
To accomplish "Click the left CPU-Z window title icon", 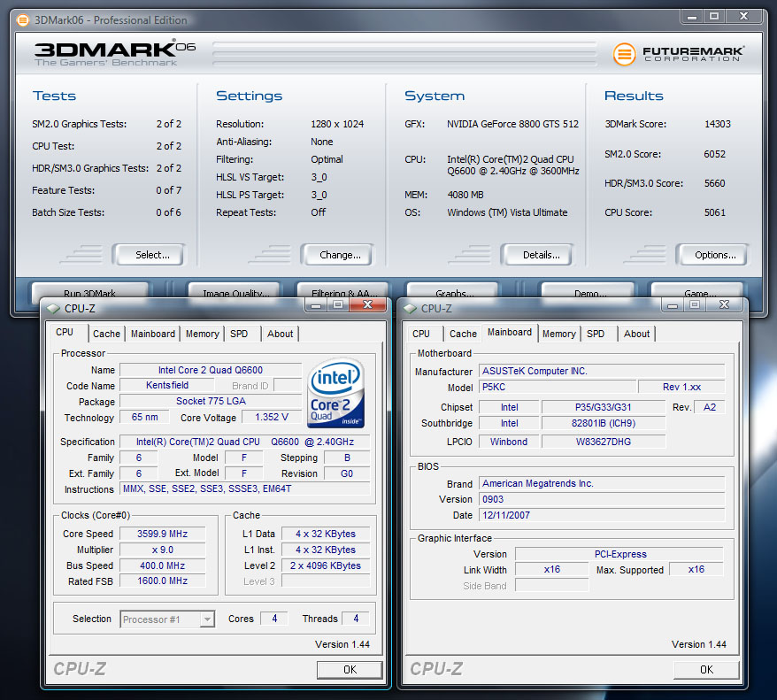I will click(53, 309).
